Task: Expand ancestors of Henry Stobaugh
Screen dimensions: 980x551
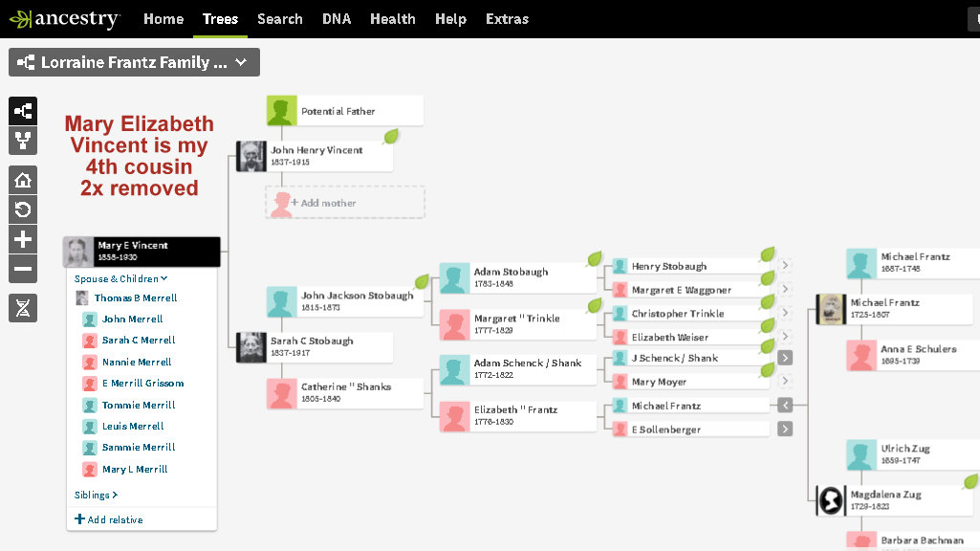Action: coord(785,266)
